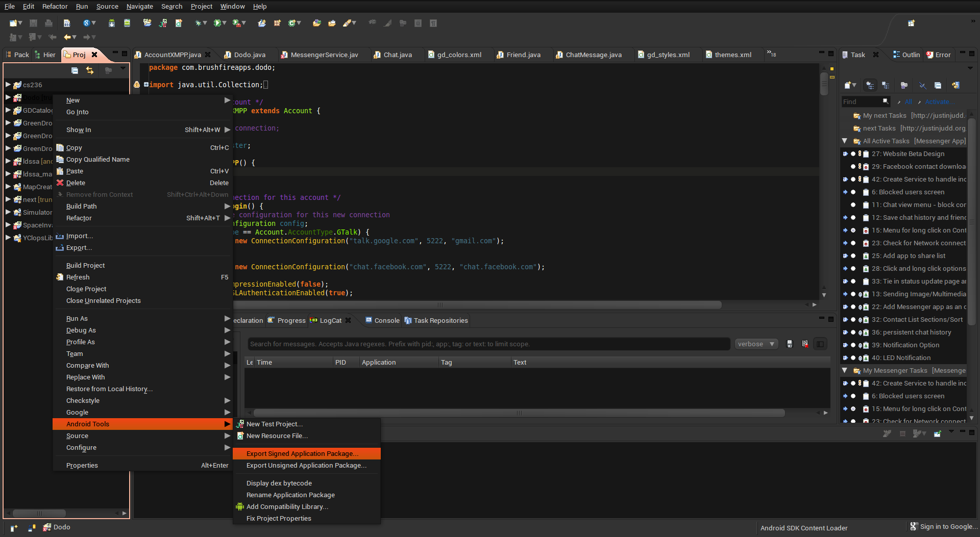The image size is (980, 537).
Task: Click Link with Editor in Project Explorer
Action: (90, 70)
